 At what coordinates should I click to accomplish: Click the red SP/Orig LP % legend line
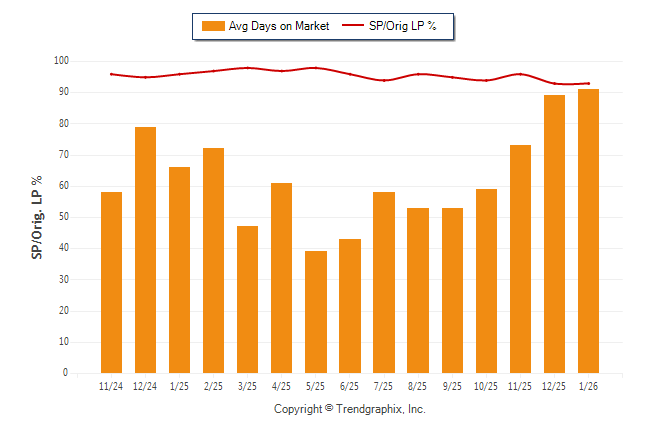click(354, 26)
